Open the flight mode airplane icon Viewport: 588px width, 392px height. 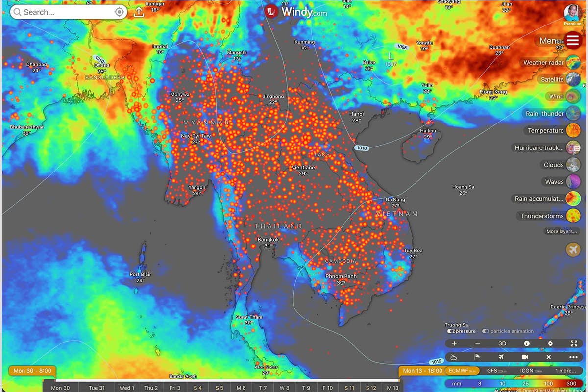502,357
